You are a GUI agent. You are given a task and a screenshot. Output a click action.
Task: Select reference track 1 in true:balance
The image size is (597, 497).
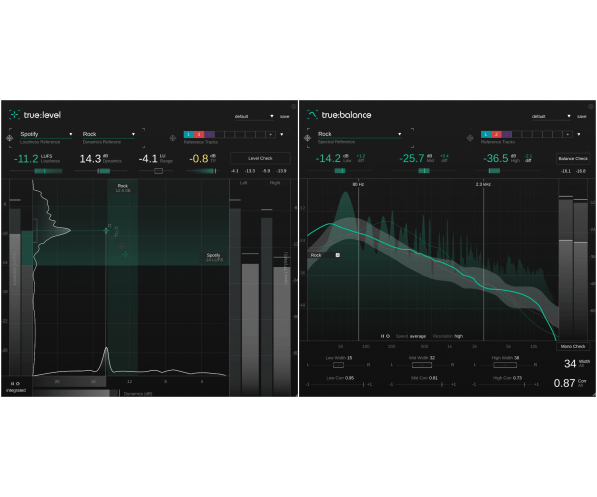tap(486, 134)
